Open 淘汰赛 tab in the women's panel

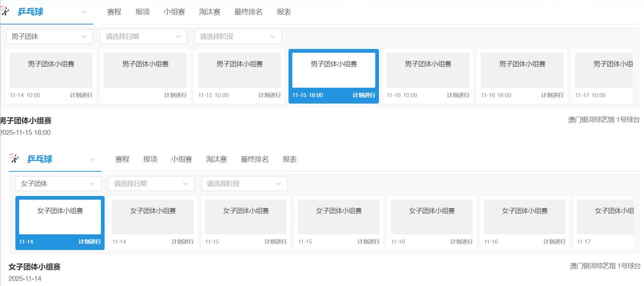tap(216, 159)
